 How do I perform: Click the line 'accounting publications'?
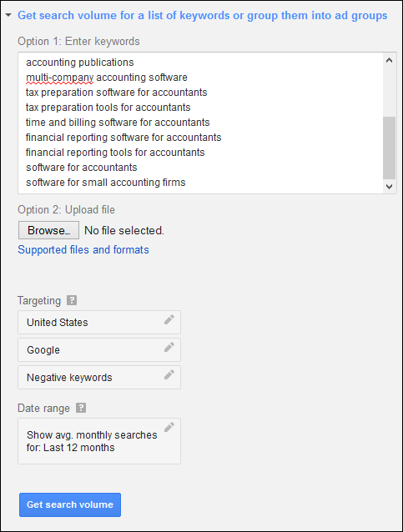click(x=80, y=63)
